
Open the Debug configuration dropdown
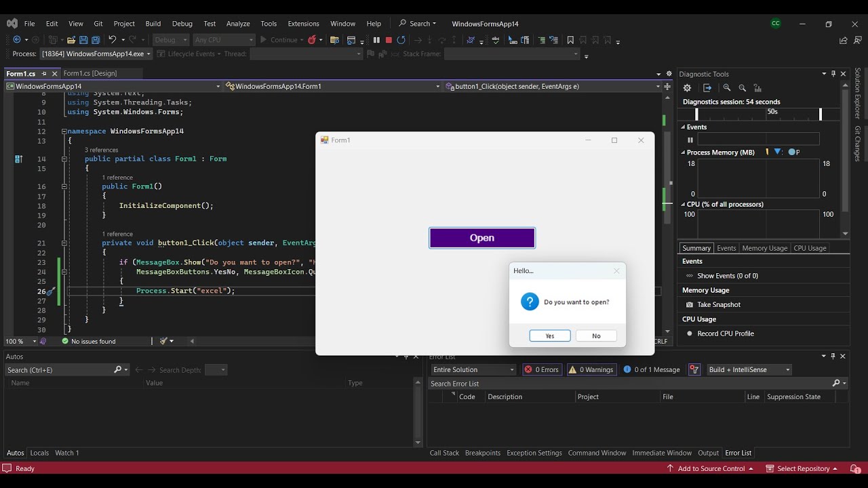click(170, 40)
